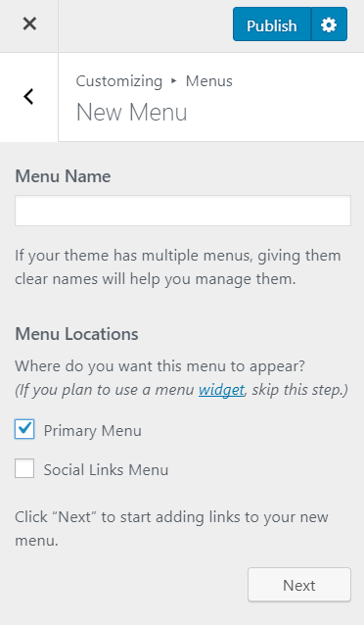Screen dimensions: 364x625
Task: Click the Social Links Menu label text
Action: (x=106, y=469)
